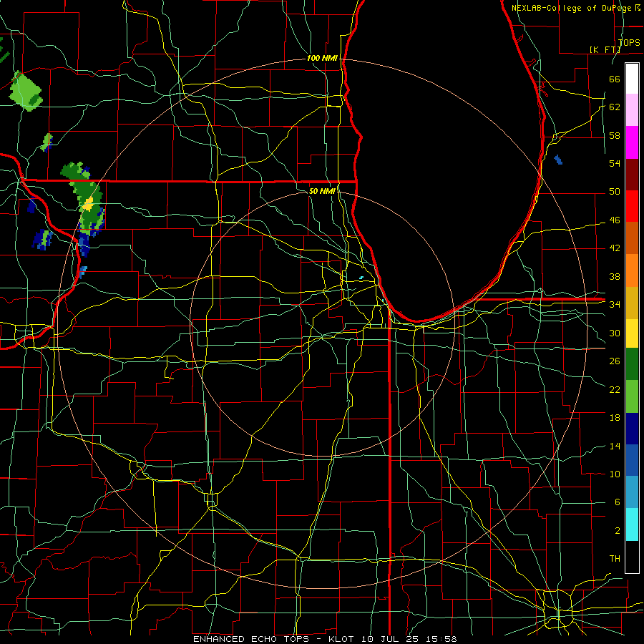Click the legend value '58'
This screenshot has width=644, height=644.
coord(615,135)
